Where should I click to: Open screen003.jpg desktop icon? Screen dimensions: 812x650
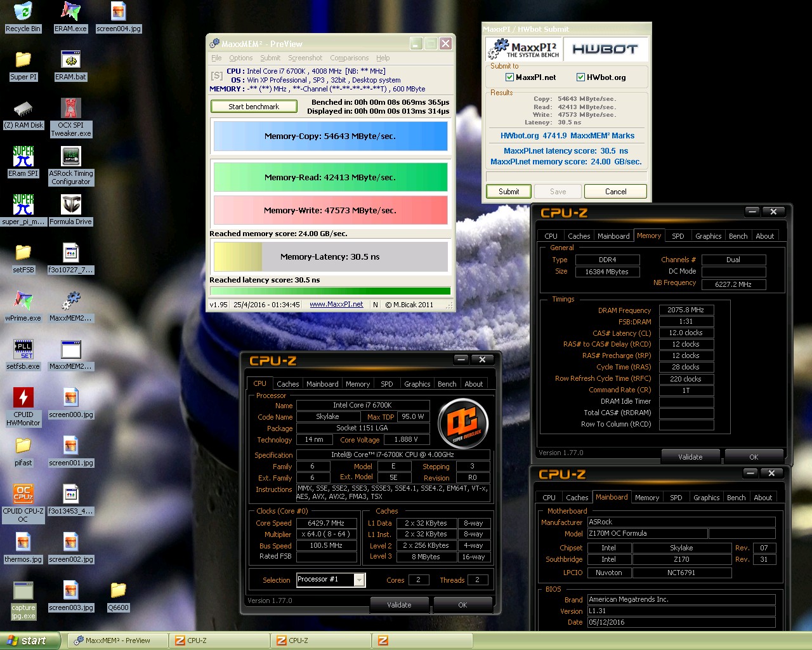[70, 596]
